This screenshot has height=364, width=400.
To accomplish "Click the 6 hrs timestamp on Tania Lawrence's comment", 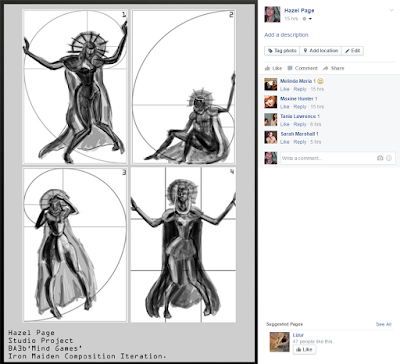I will point(316,124).
